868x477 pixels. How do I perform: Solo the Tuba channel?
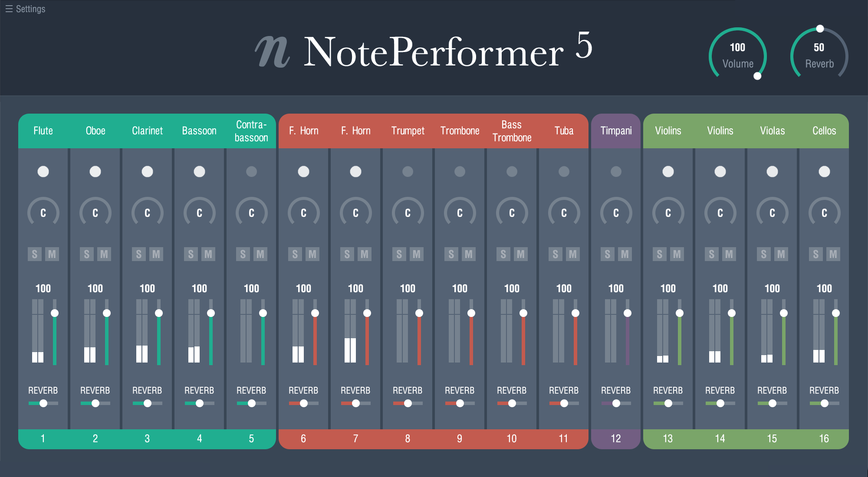(x=556, y=254)
